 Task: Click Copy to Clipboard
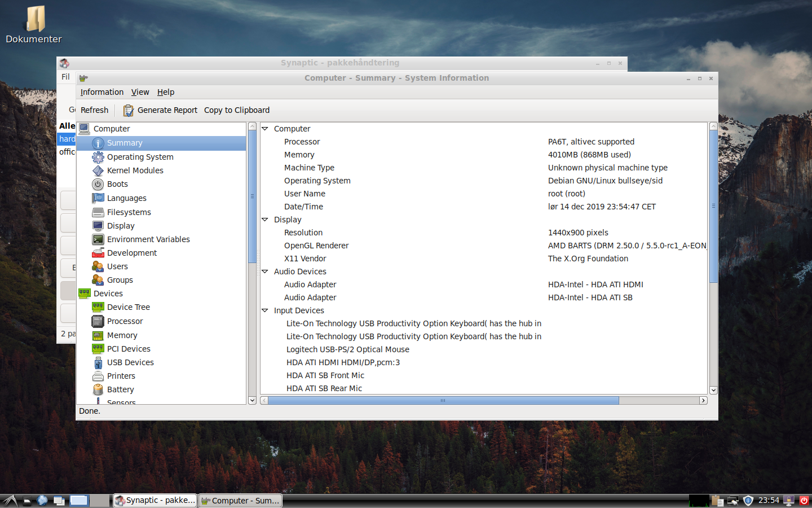coord(237,110)
